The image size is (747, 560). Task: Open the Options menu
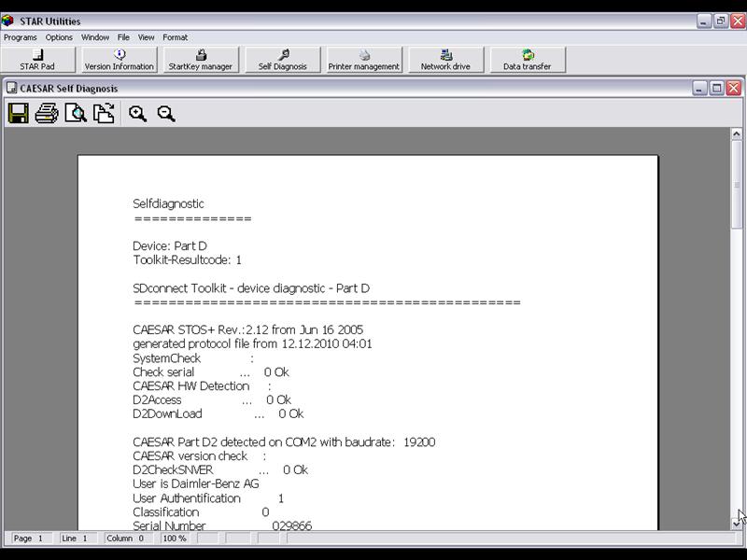coord(59,37)
